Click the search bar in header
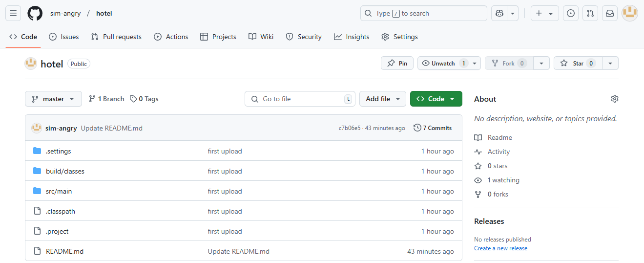The image size is (644, 263). [423, 13]
